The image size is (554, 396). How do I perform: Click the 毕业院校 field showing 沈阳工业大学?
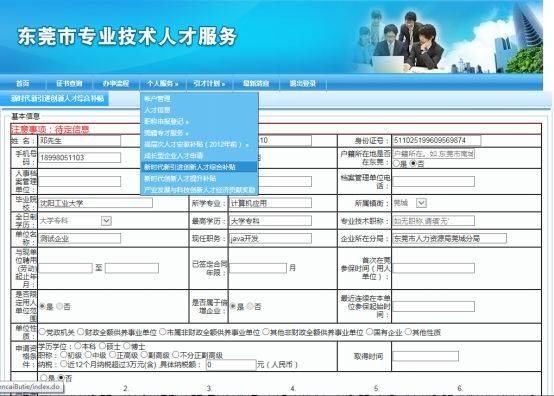(x=95, y=203)
